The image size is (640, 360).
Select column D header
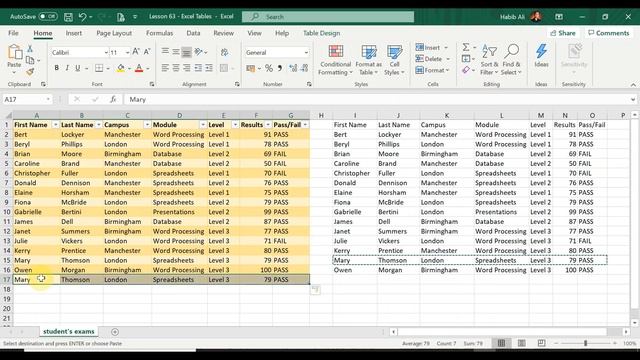(x=179, y=116)
